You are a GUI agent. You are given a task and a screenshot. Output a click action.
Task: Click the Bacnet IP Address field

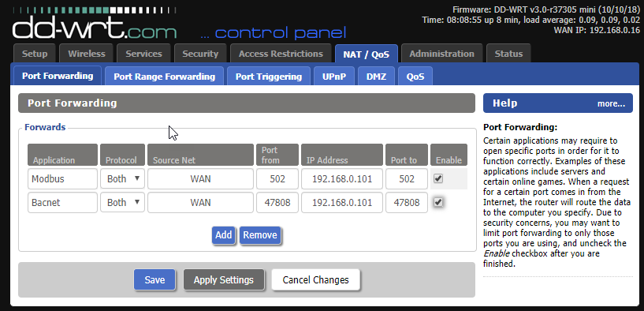pos(342,202)
